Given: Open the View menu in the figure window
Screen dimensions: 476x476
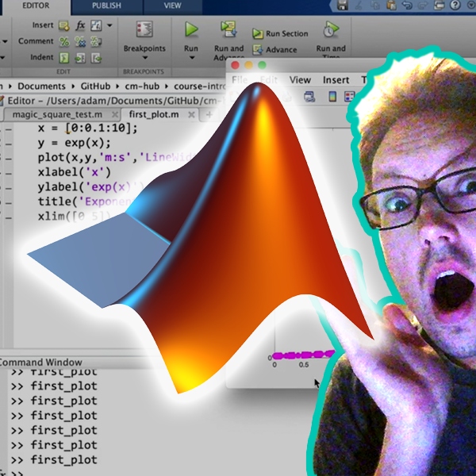Looking at the screenshot, I should 300,80.
